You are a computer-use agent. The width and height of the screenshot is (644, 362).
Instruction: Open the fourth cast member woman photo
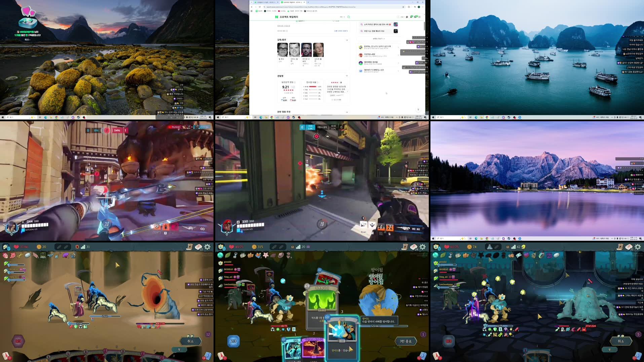(318, 50)
